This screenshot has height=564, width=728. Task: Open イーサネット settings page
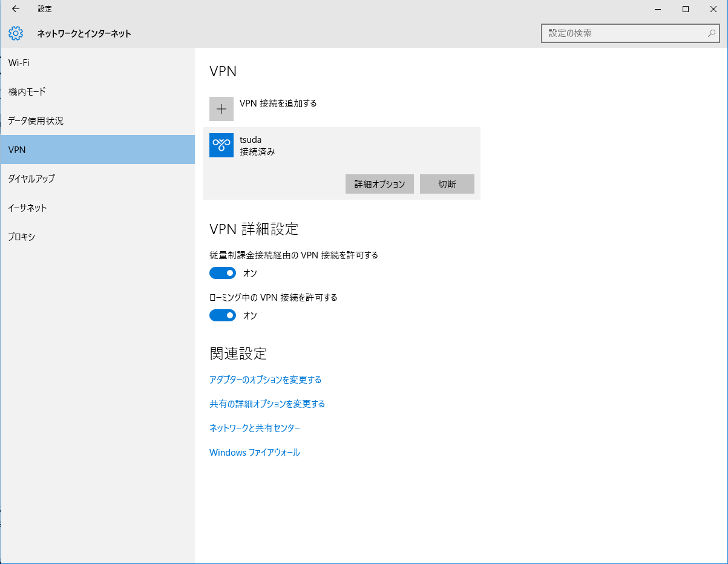click(28, 208)
